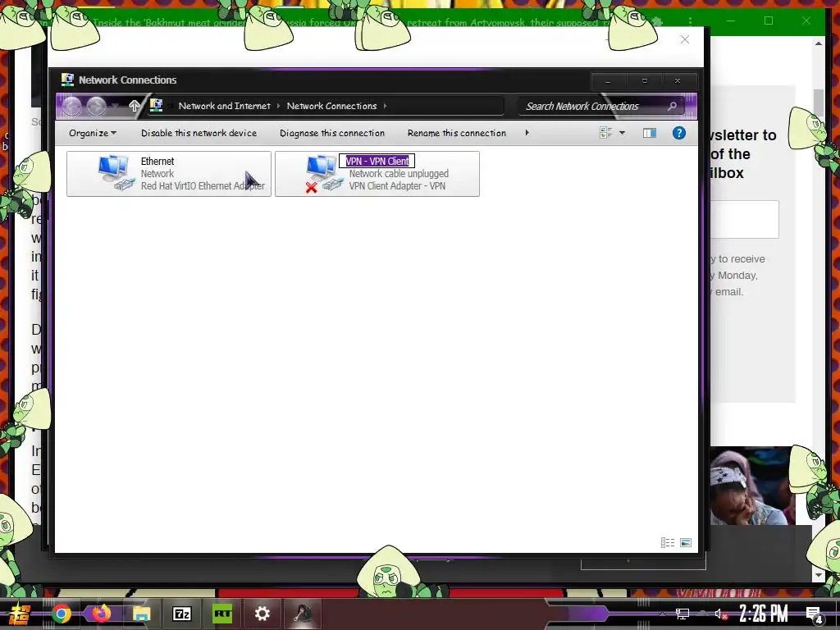Click 'Red Hat VirtIO Ethernet Adapter' text
The height and width of the screenshot is (630, 840).
pos(203,186)
